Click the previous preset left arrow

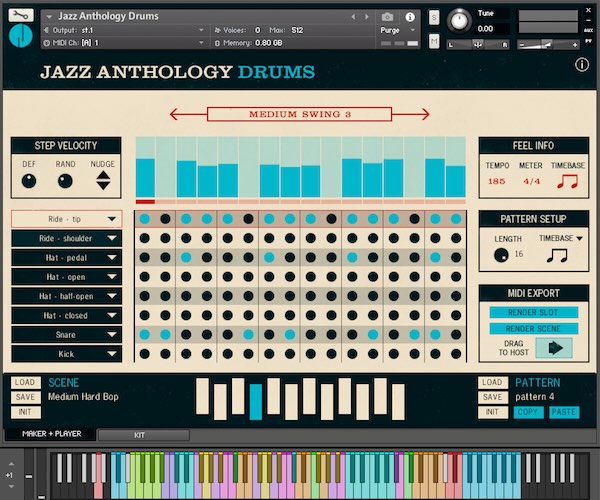pos(353,17)
